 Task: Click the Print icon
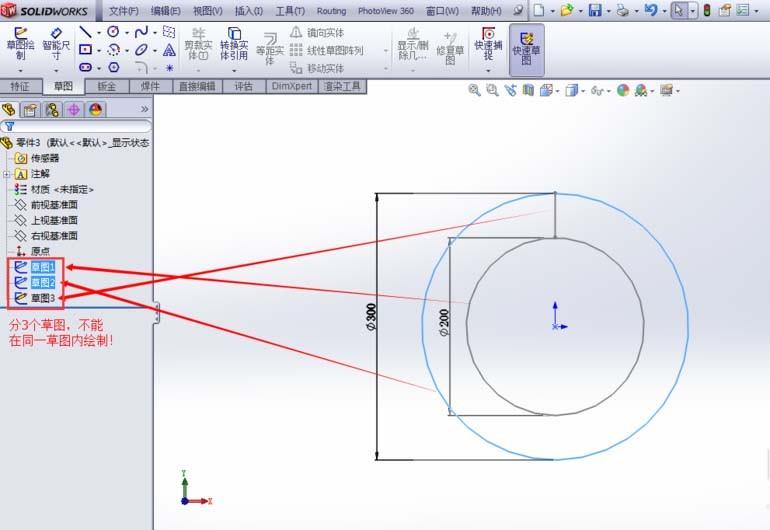(x=622, y=10)
